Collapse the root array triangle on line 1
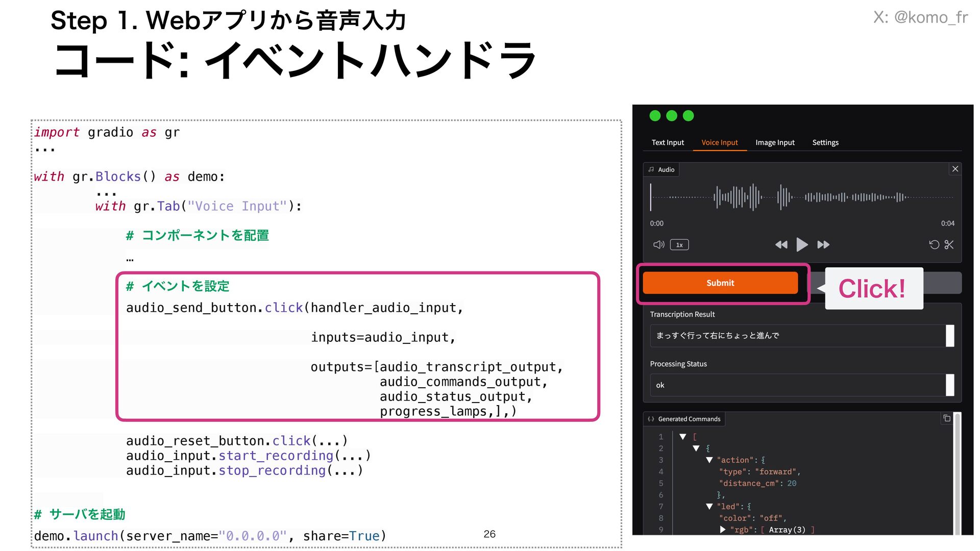The image size is (980, 551). click(683, 437)
